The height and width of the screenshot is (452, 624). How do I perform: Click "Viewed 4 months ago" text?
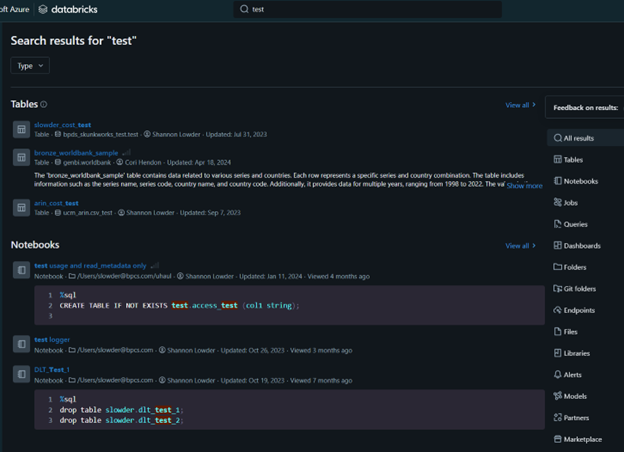point(339,276)
